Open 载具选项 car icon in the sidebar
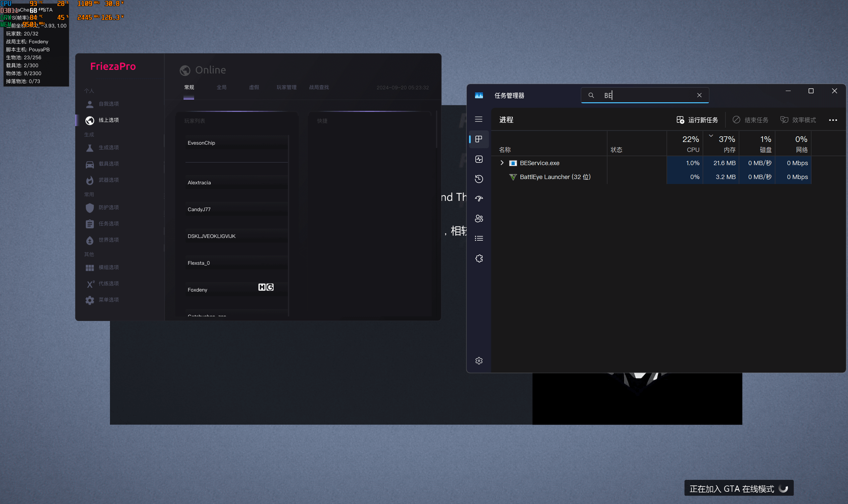848x504 pixels. coord(90,164)
